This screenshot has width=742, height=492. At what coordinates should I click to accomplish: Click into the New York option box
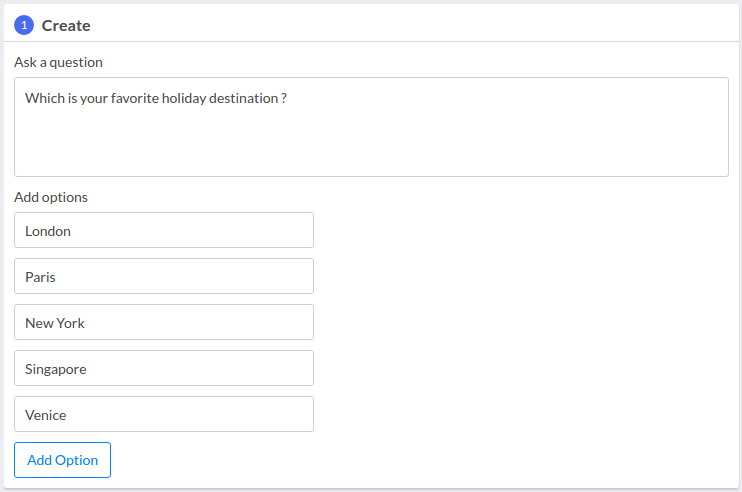164,322
